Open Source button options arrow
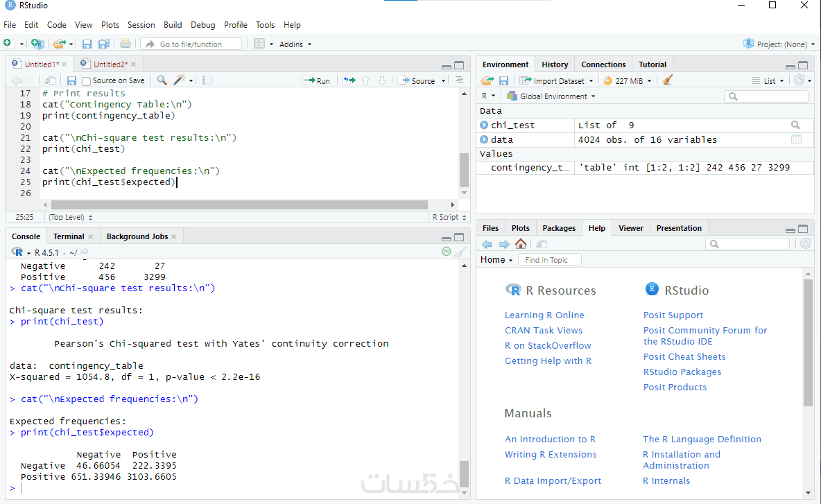This screenshot has height=504, width=821. pos(444,80)
